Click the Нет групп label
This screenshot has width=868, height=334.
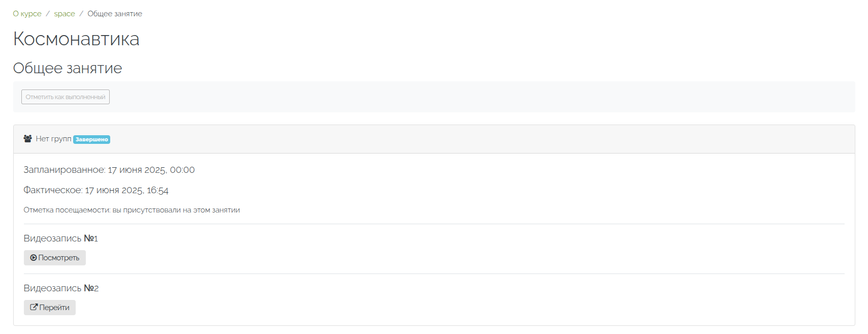click(53, 139)
